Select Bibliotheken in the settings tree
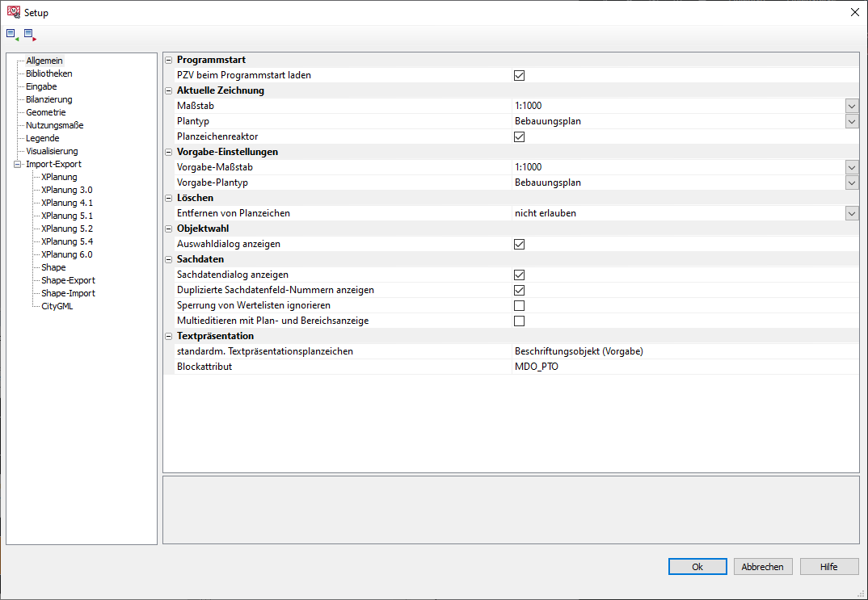The image size is (868, 600). click(48, 73)
